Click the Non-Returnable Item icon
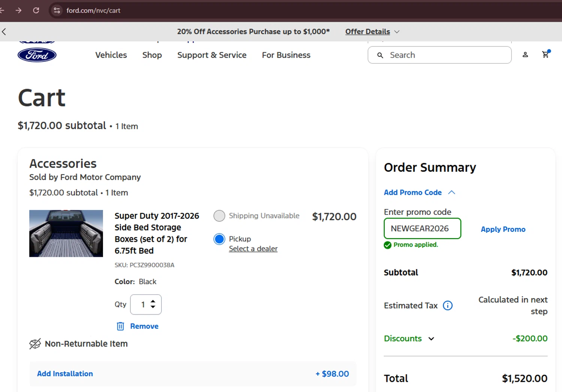Image resolution: width=562 pixels, height=392 pixels. [35, 344]
